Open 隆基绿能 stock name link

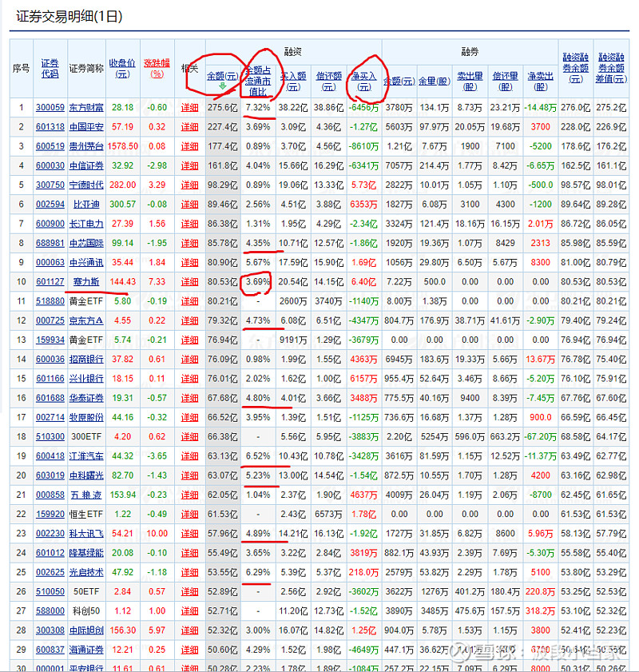tap(86, 553)
